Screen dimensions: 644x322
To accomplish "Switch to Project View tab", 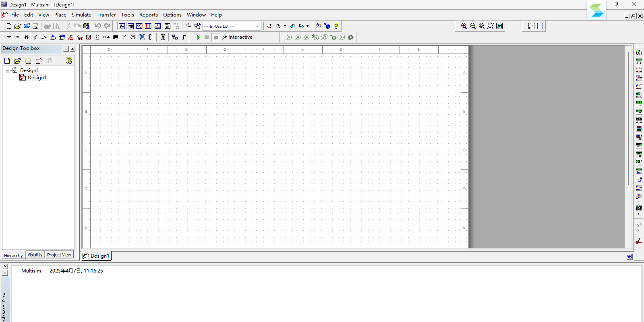I will (x=59, y=255).
